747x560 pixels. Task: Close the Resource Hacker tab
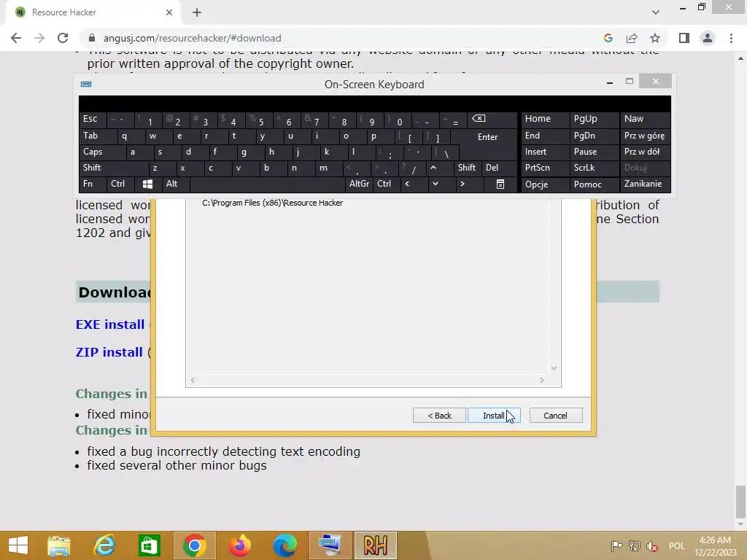(169, 12)
